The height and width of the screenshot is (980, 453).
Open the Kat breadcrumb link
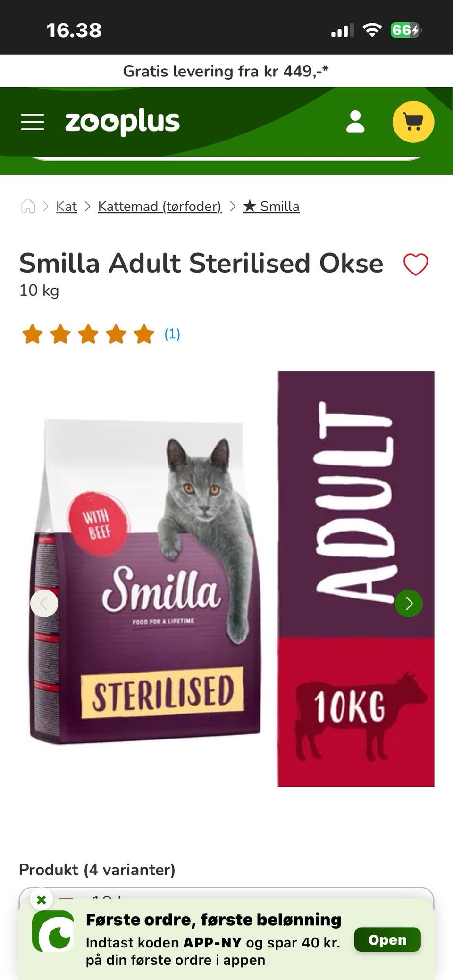(x=67, y=206)
